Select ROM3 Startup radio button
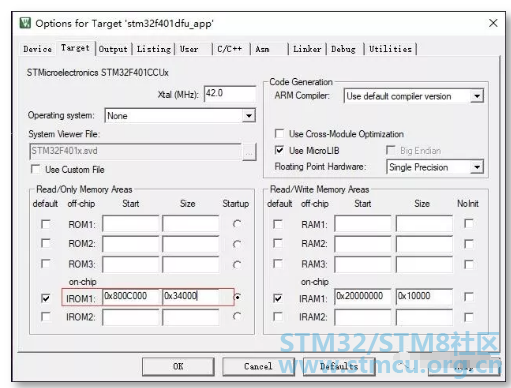Screen dimensions: 511x388 pyautogui.click(x=237, y=265)
